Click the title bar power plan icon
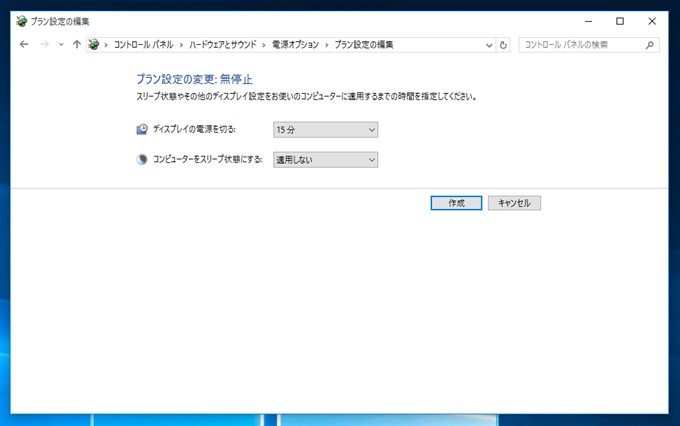 click(22, 21)
